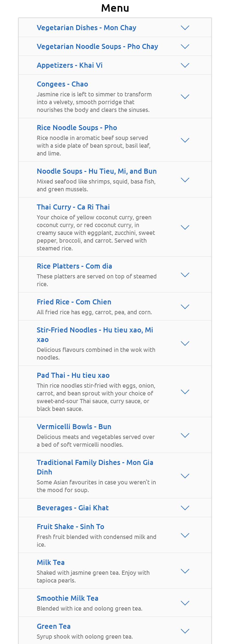230x644 pixels.
Task: Click the Appetizers - Khai Vi chevron
Action: pyautogui.click(x=185, y=65)
